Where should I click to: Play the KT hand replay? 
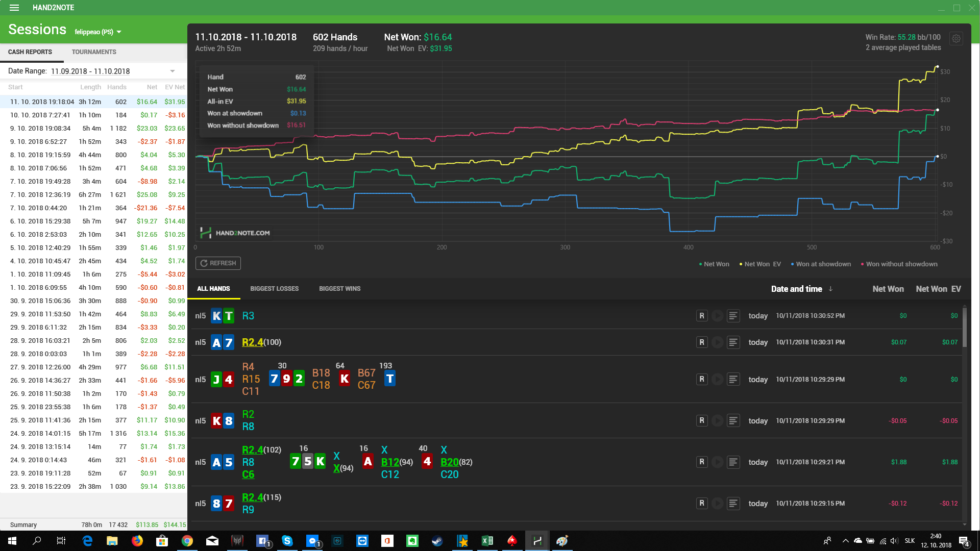tap(717, 316)
